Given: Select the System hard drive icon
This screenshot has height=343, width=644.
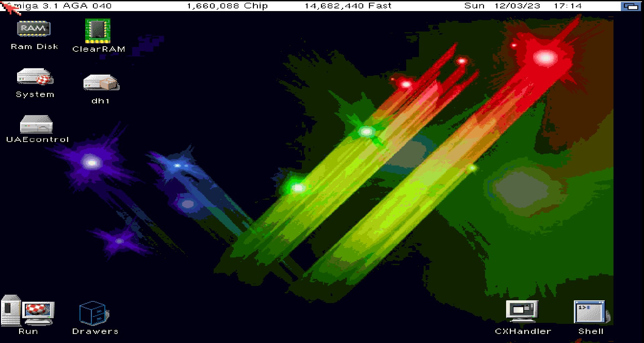Looking at the screenshot, I should pyautogui.click(x=35, y=77).
